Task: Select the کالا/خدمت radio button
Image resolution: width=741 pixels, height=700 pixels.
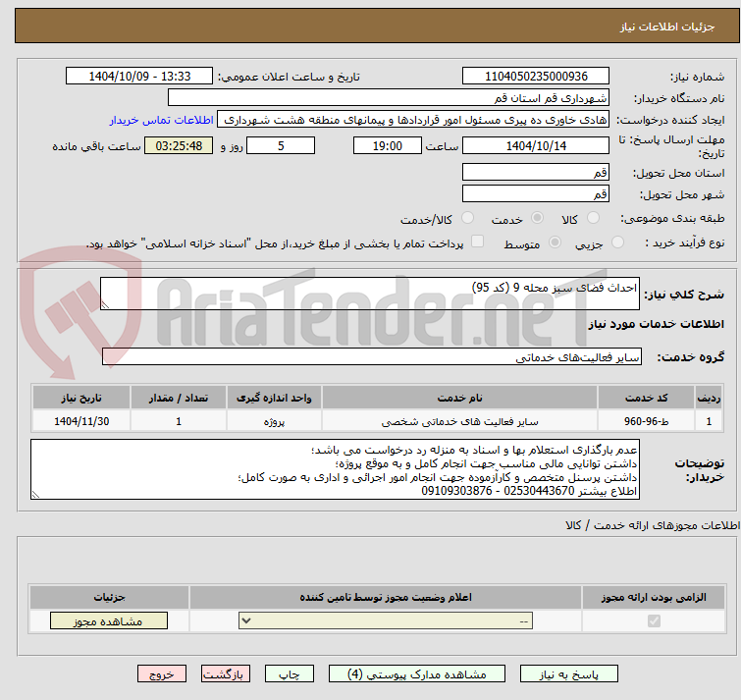Action: point(467,218)
